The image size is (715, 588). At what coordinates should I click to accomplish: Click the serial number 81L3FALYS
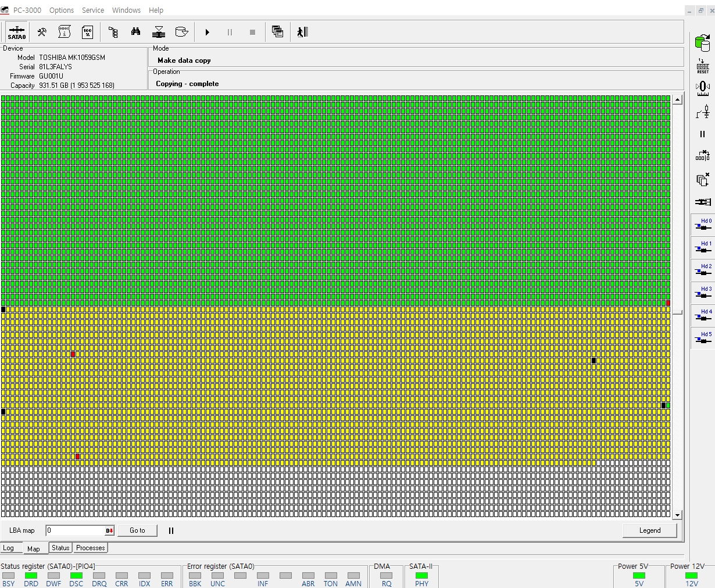[x=55, y=67]
